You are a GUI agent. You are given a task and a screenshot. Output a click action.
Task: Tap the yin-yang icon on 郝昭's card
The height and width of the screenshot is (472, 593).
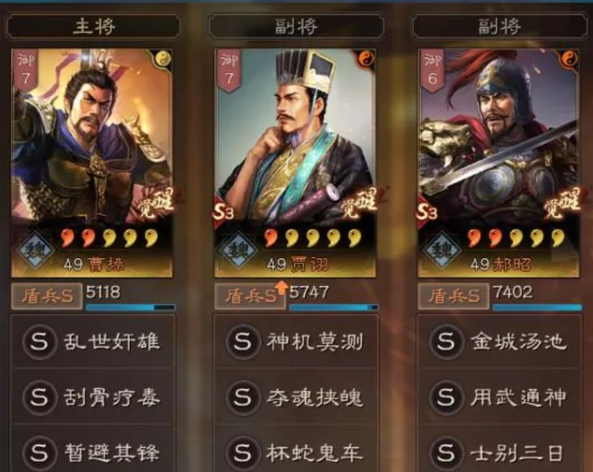(568, 59)
